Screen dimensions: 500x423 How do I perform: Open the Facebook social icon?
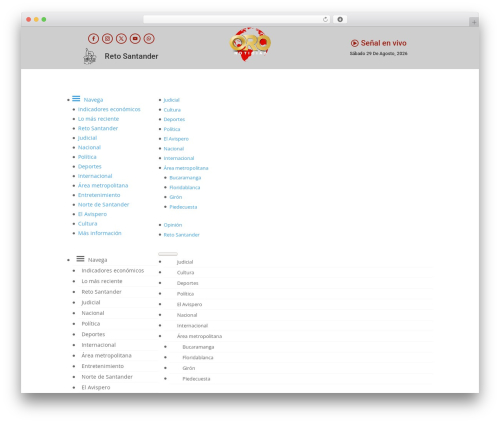(93, 39)
